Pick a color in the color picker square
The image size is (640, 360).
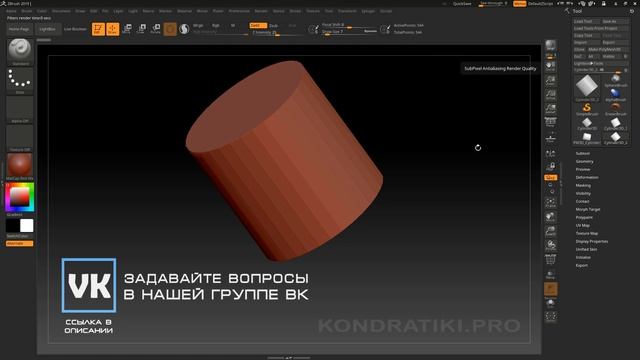pos(20,197)
